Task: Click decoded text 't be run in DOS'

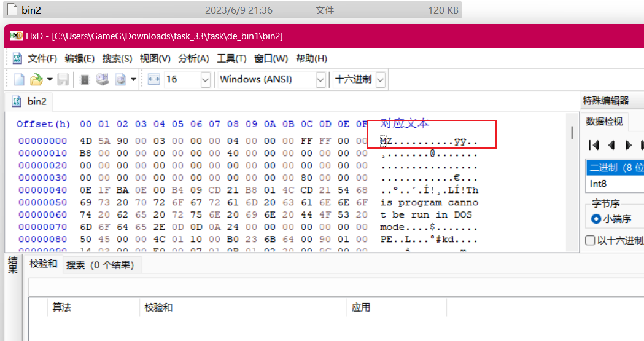Action: click(426, 215)
